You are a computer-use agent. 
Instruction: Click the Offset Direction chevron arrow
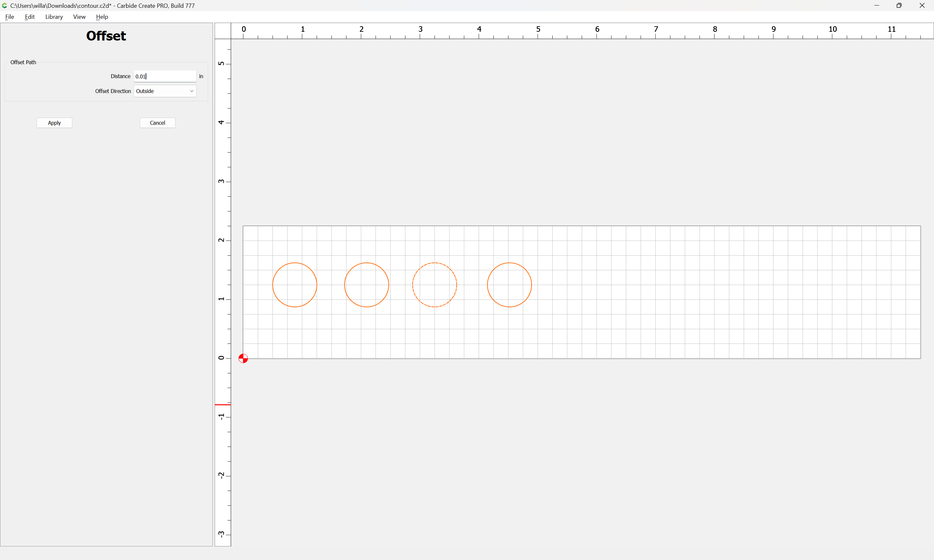(x=191, y=91)
